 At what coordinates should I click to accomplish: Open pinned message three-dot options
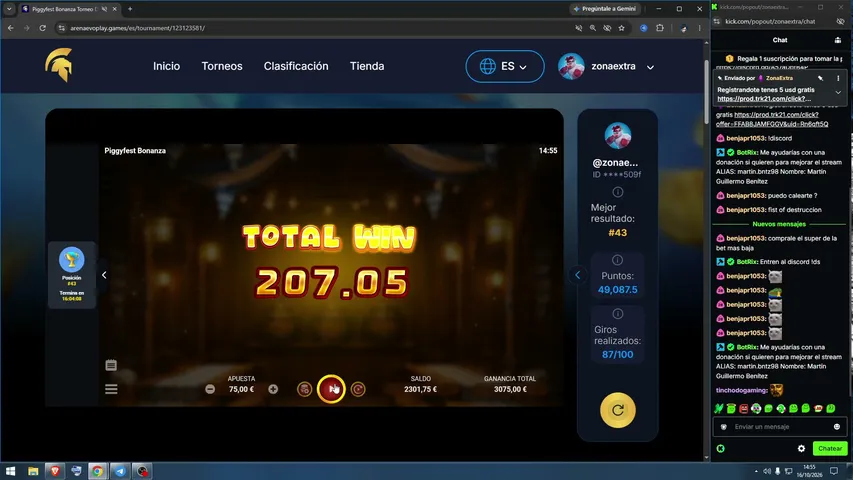[838, 78]
